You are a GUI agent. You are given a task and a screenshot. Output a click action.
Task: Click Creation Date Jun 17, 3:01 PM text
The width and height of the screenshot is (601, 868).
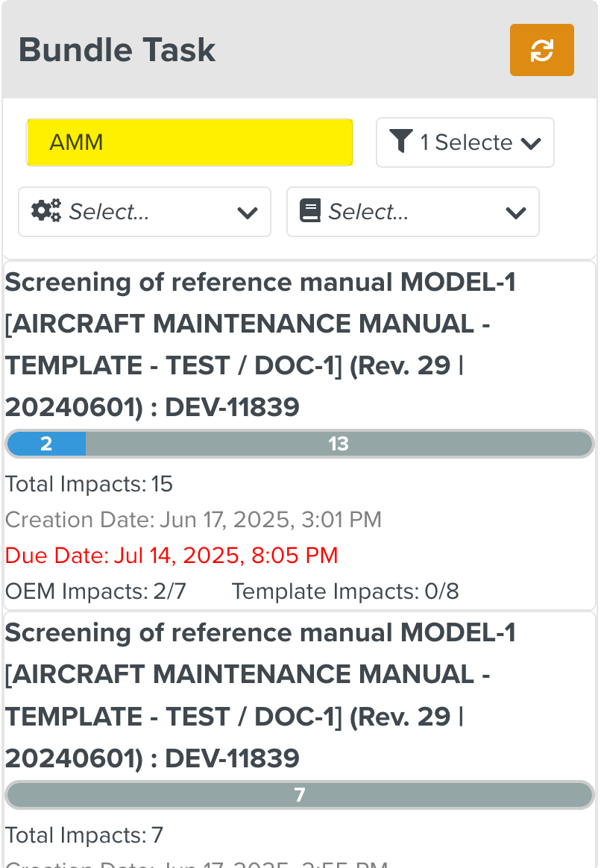coord(193,520)
